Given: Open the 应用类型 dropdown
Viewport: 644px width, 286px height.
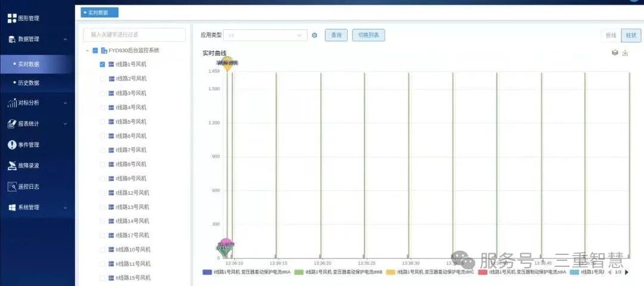Looking at the screenshot, I should click(x=265, y=35).
